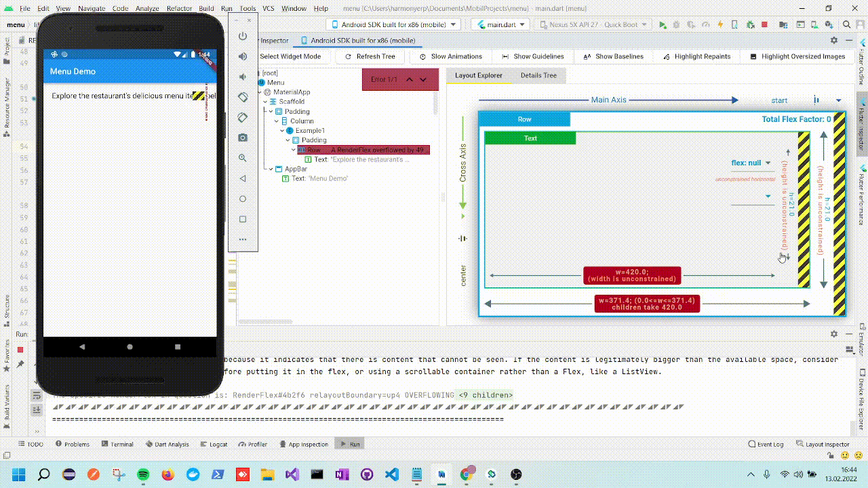This screenshot has height=488, width=868.
Task: Rotate the emulator with the rotate left icon
Action: point(243,97)
